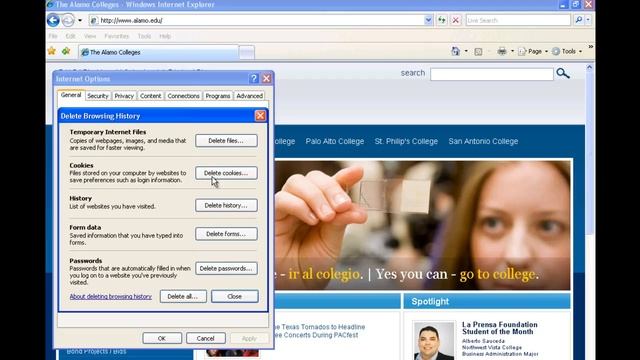Click the Delete cookies button

pos(226,173)
